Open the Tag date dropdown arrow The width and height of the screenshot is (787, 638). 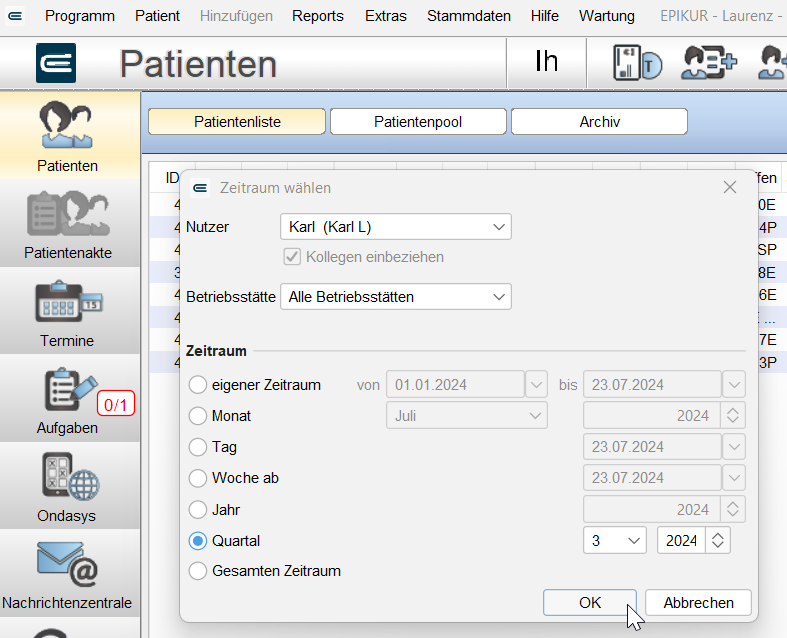734,447
